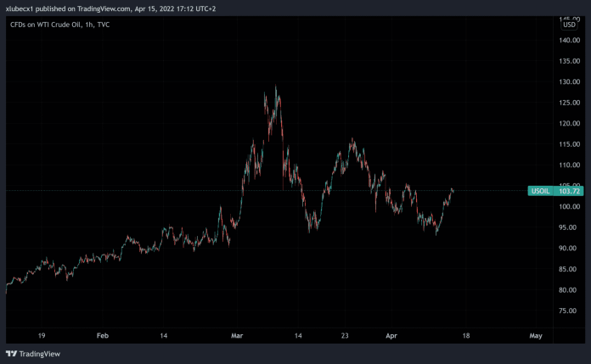
Task: Select the CFDs on WTI Crude Oil title
Action: tap(59, 25)
